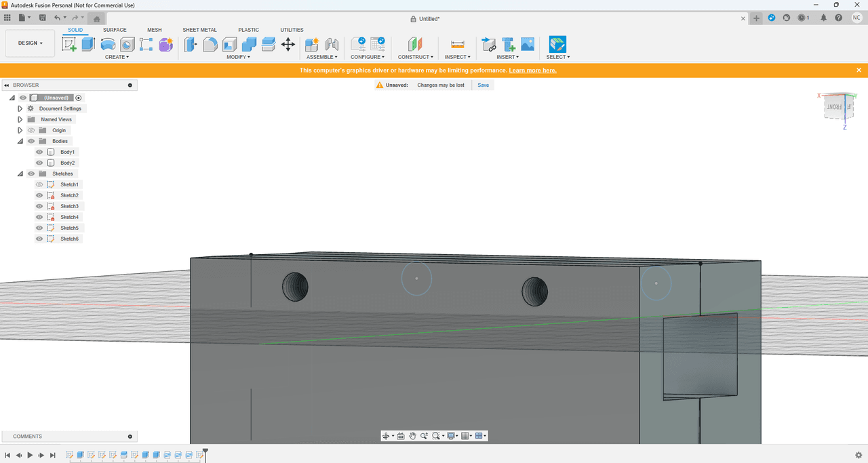Expand the Named Views folder
This screenshot has width=868, height=463.
[20, 119]
